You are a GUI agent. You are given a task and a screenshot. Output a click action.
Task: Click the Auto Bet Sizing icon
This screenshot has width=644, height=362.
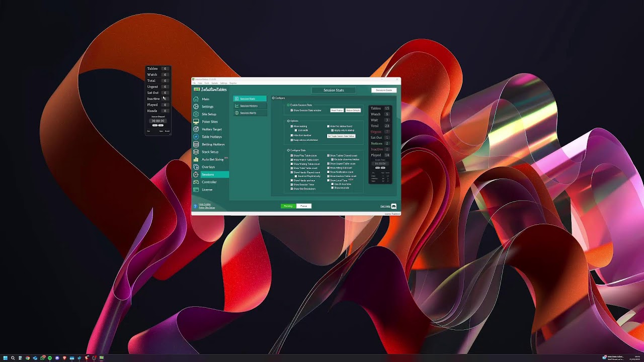pyautogui.click(x=196, y=159)
